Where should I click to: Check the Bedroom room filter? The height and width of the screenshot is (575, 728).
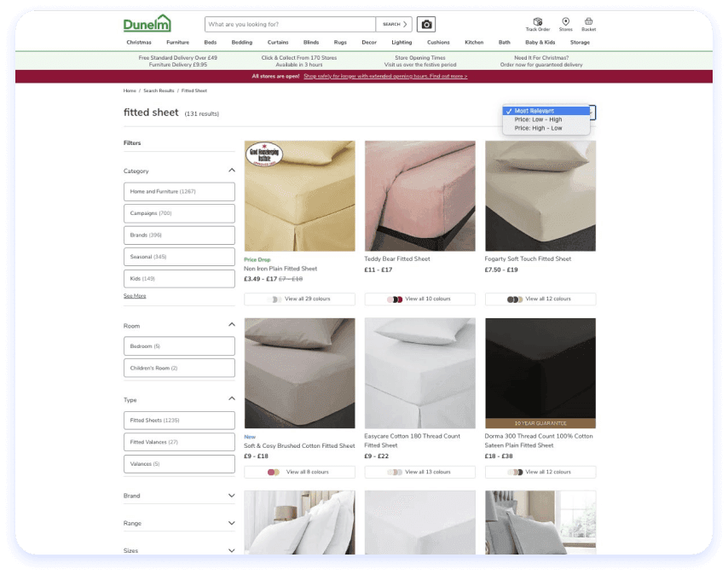[x=179, y=346]
